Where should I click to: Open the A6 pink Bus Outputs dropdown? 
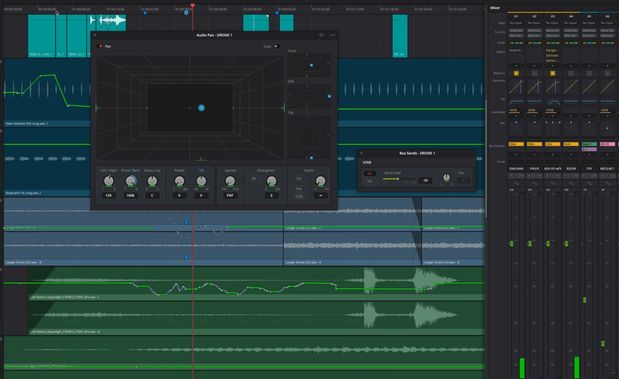(607, 144)
